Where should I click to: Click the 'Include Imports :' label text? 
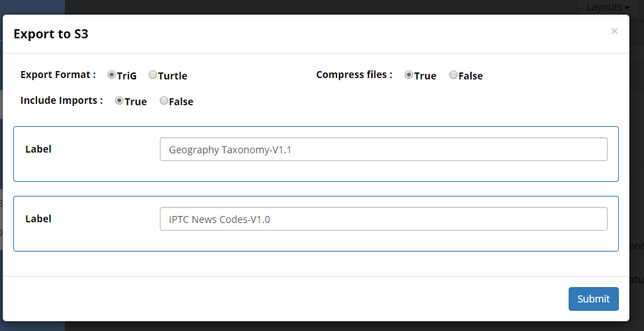pyautogui.click(x=61, y=100)
